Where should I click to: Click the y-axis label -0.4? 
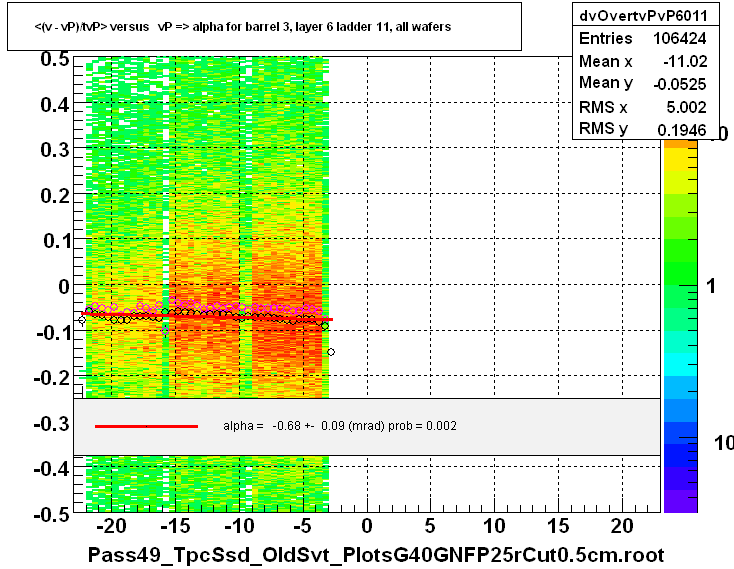click(51, 468)
